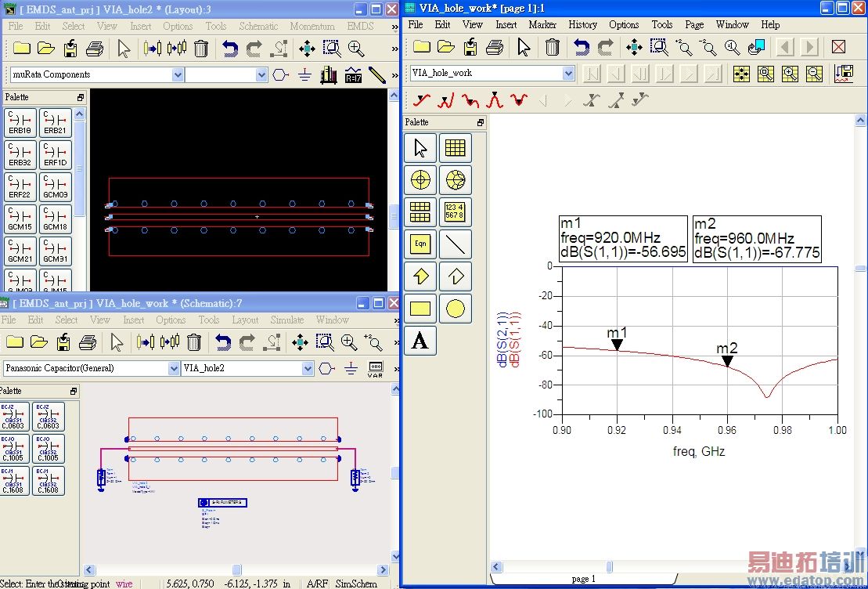Insert a Smith chart from the palette
Screen dimensions: 868x589
[x=456, y=180]
